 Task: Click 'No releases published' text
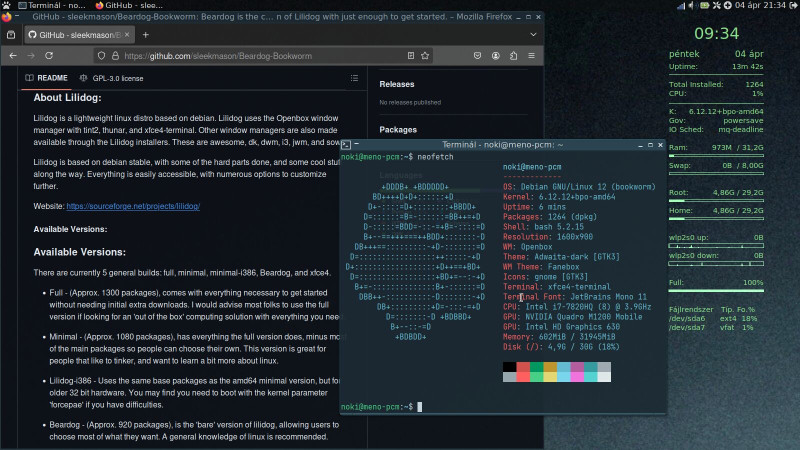410,103
